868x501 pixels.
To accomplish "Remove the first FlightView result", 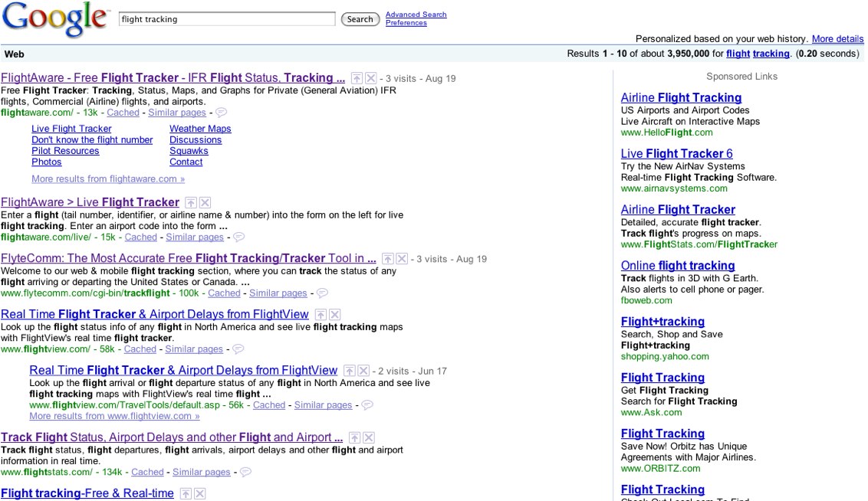I will click(334, 315).
